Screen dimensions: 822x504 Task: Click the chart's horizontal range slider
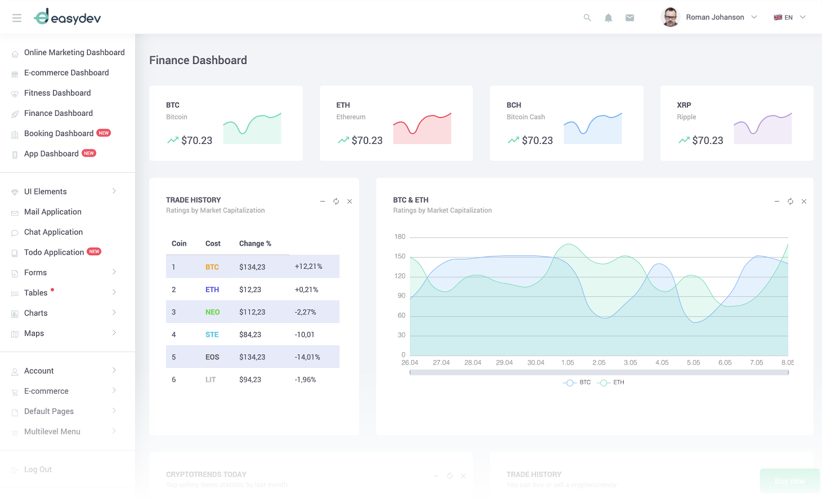click(x=598, y=372)
